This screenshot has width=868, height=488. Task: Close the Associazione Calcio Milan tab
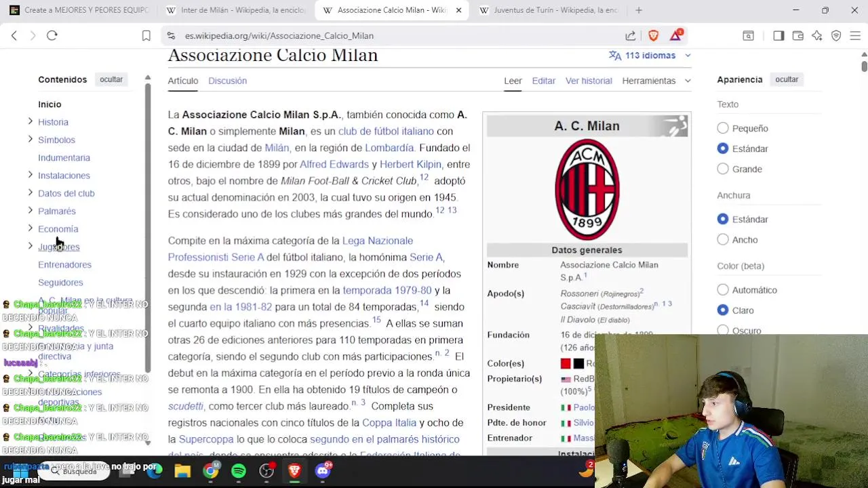[x=459, y=10]
